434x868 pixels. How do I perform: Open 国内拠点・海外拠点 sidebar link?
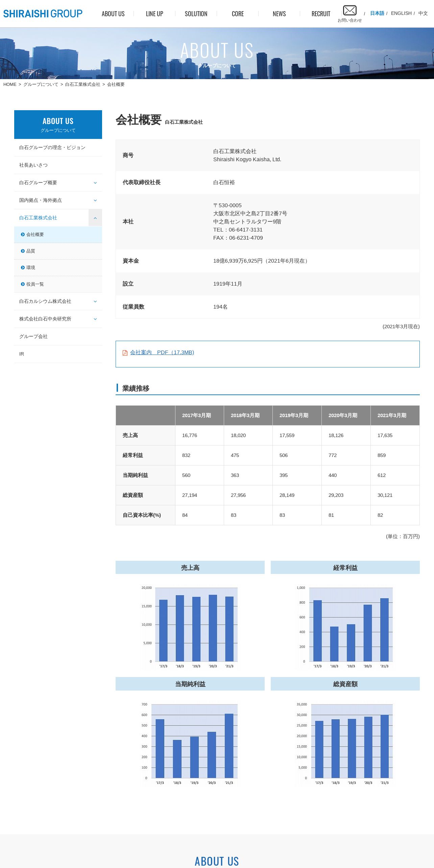(x=41, y=200)
